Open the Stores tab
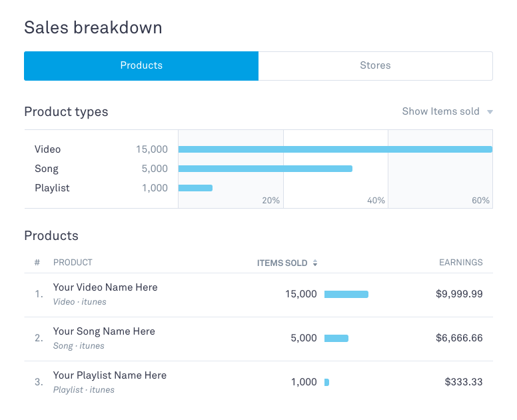 click(375, 66)
